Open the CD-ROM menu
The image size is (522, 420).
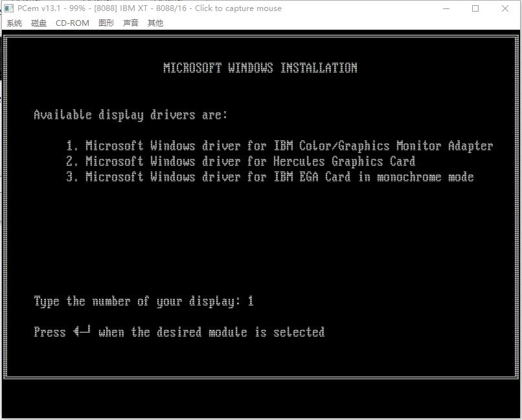73,23
